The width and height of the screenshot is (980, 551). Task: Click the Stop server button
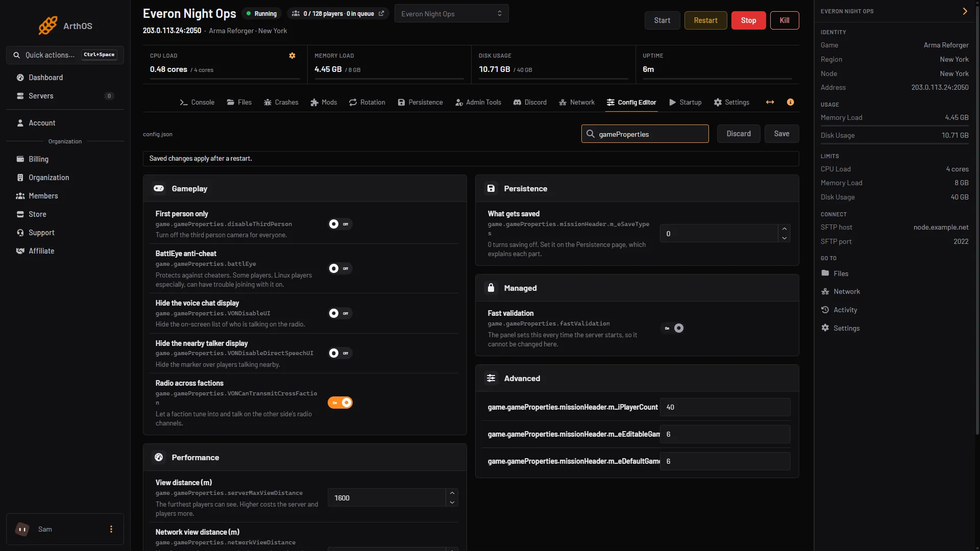point(748,20)
